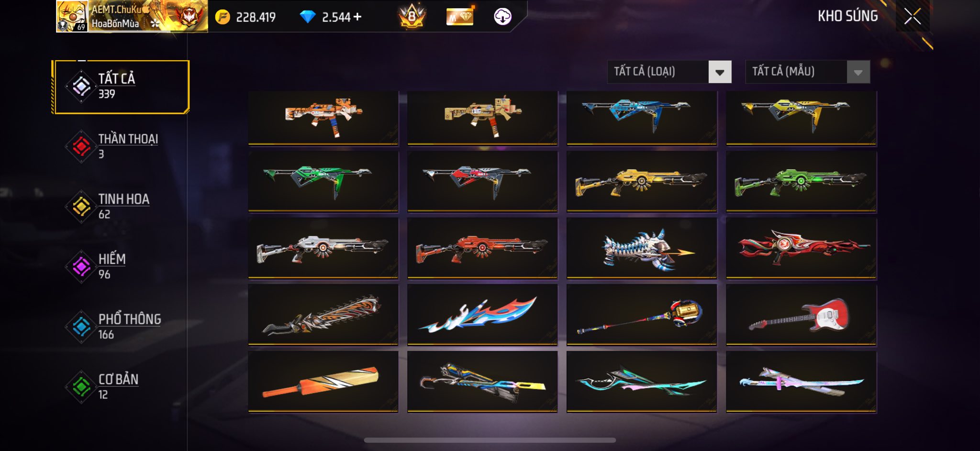Viewport: 980px width, 451px height.
Task: Add diamonds with the plus sign
Action: 357,17
